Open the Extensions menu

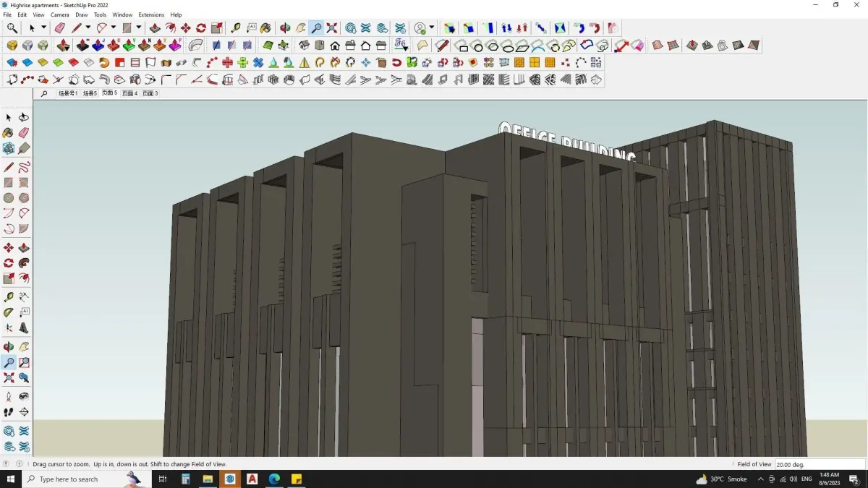pyautogui.click(x=151, y=14)
